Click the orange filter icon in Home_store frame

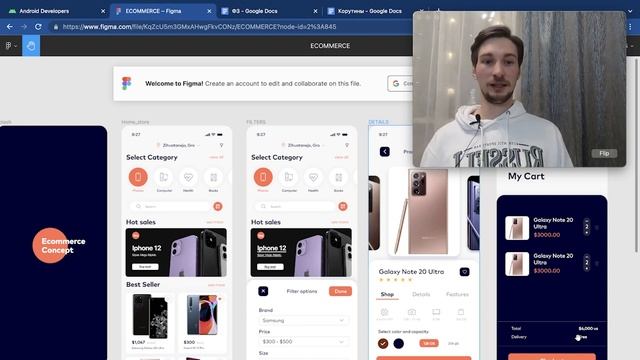click(218, 207)
